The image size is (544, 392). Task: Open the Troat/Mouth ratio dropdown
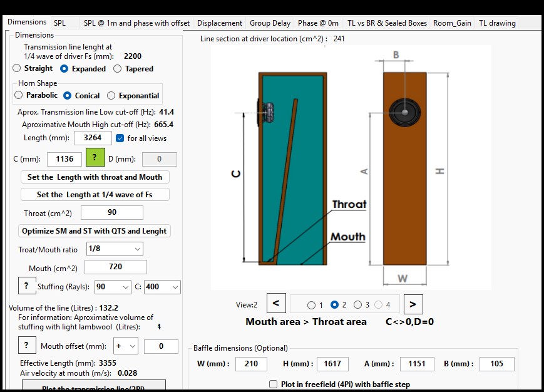pyautogui.click(x=115, y=249)
